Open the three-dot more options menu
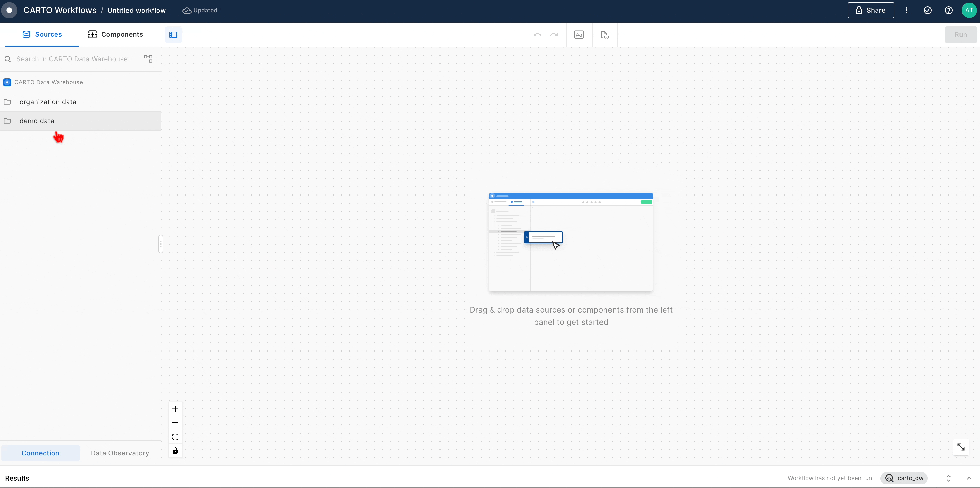Screen dimensions: 980x488 [907, 10]
